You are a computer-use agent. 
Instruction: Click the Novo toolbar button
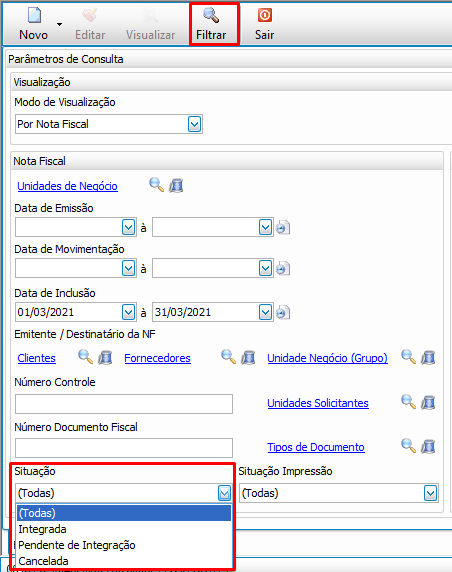point(33,24)
